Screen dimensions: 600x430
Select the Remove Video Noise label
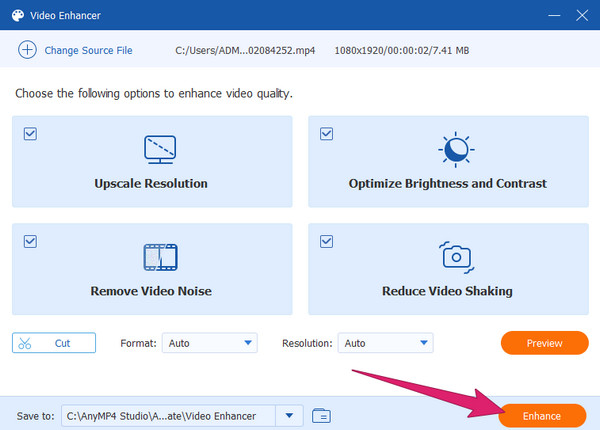pyautogui.click(x=151, y=291)
